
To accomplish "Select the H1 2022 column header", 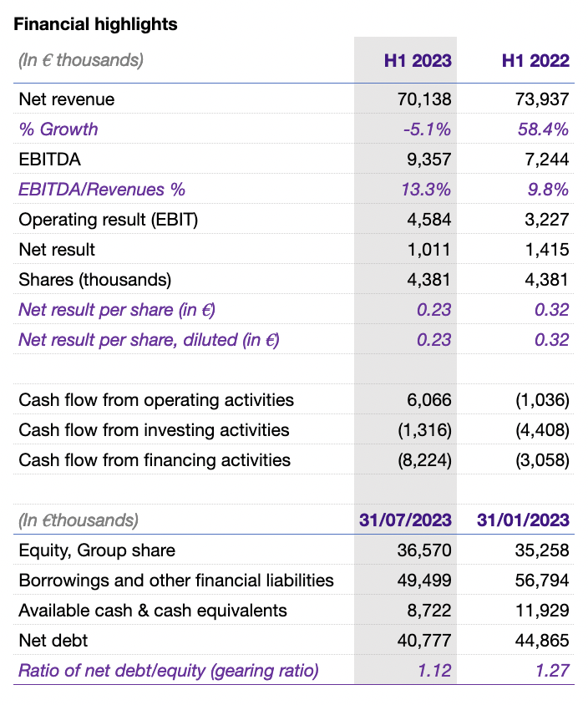I will pyautogui.click(x=535, y=60).
